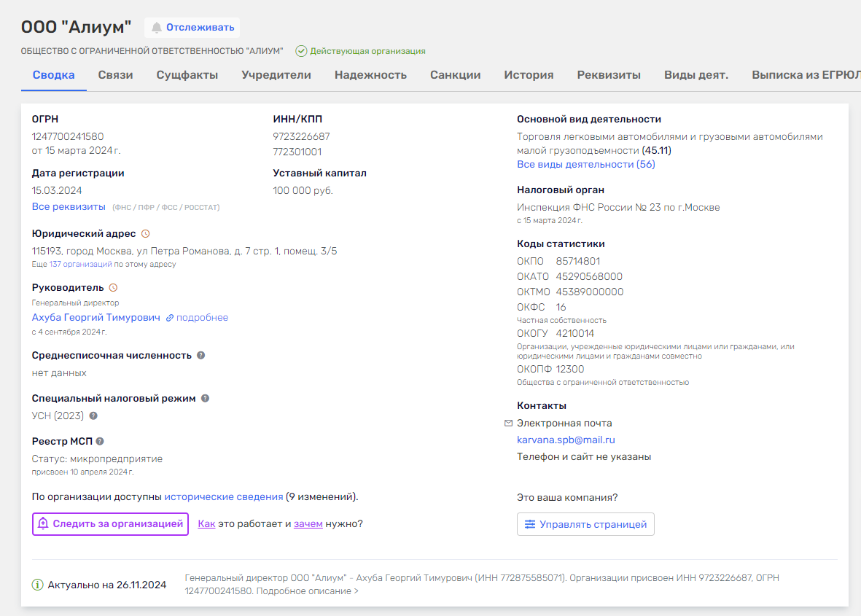Click OKOGU code 4210014
This screenshot has height=616, width=861.
575,334
